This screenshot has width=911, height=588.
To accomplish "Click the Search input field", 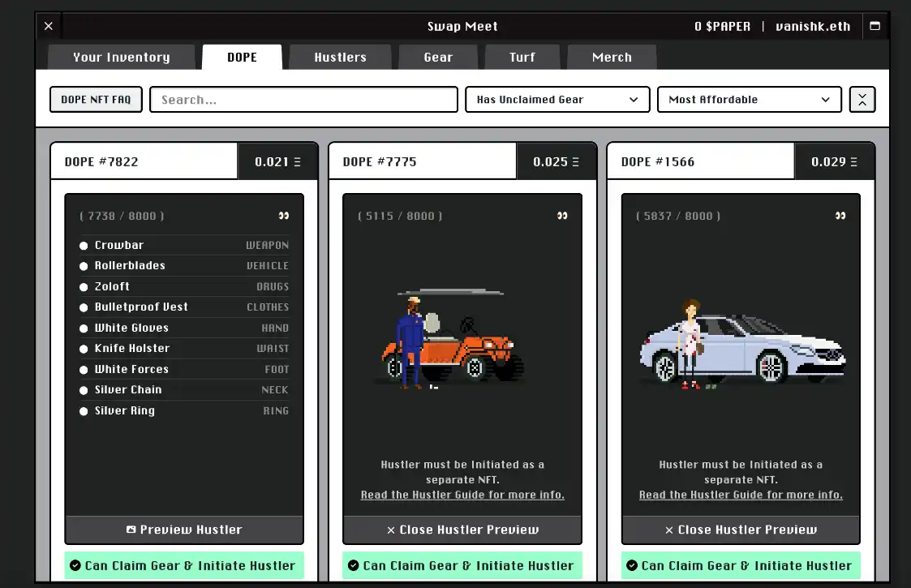I will click(x=304, y=100).
